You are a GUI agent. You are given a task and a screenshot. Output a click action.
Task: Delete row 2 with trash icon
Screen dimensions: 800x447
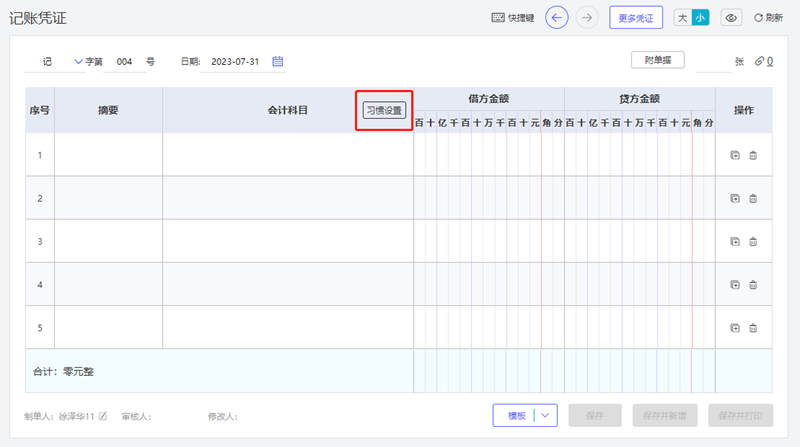[753, 198]
